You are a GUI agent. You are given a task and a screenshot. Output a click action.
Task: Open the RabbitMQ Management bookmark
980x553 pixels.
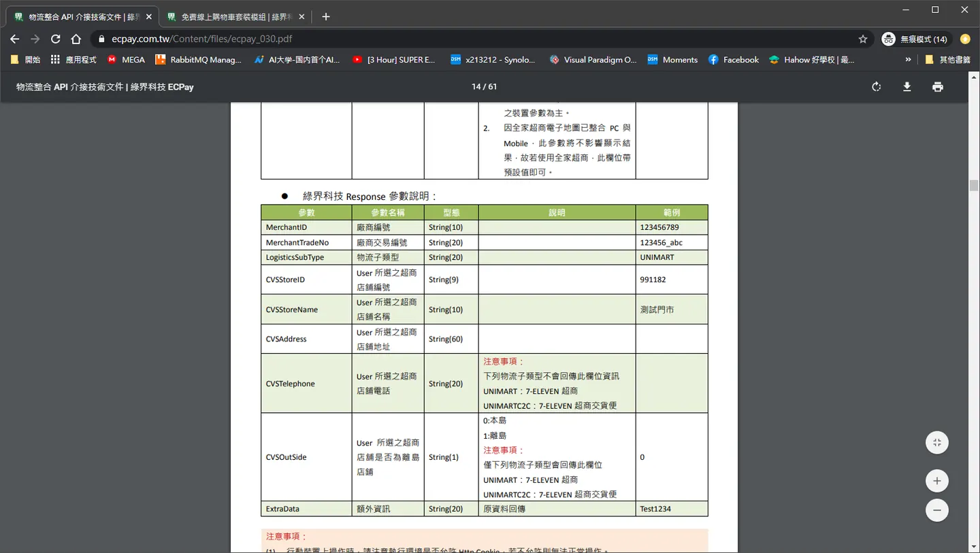tap(199, 60)
